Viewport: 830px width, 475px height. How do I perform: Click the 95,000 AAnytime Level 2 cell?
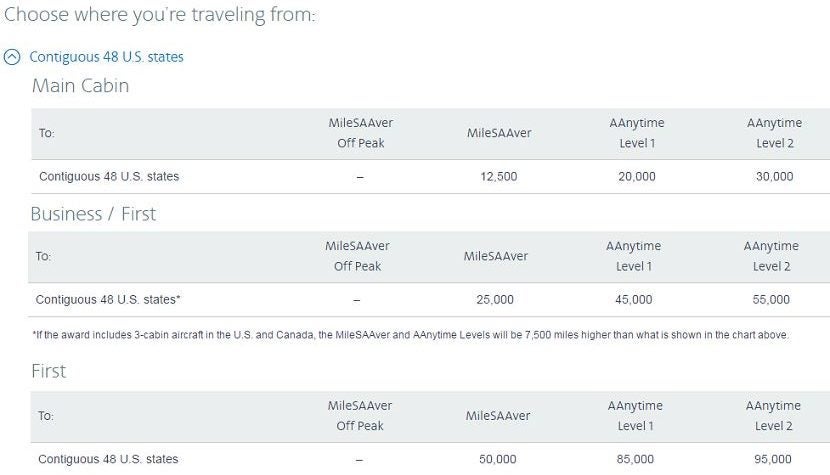point(774,459)
